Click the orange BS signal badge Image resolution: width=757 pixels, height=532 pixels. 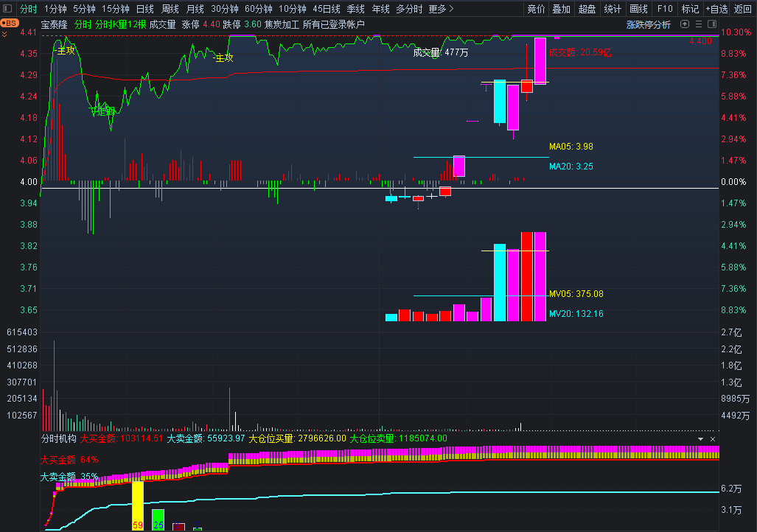pyautogui.click(x=9, y=23)
